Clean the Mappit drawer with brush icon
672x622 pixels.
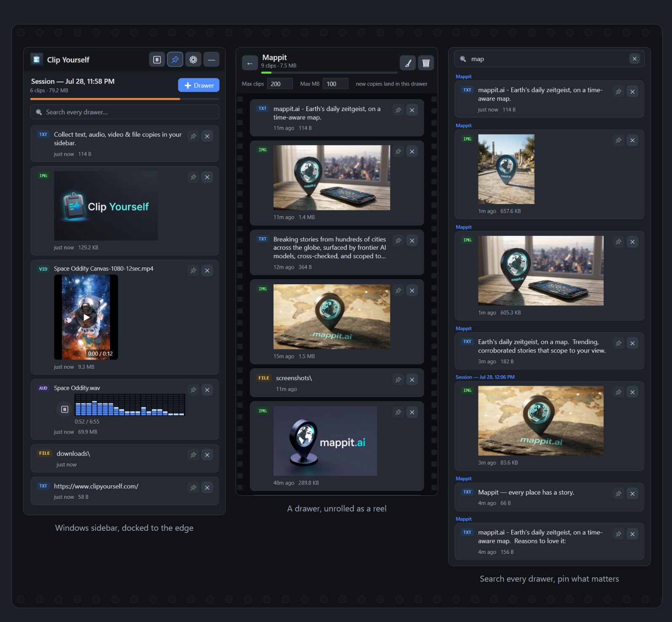coord(408,63)
